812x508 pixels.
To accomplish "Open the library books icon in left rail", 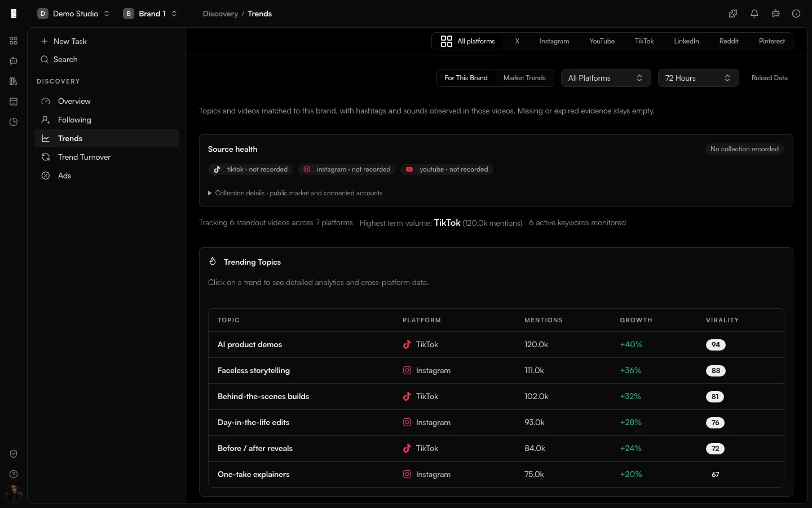I will [14, 81].
